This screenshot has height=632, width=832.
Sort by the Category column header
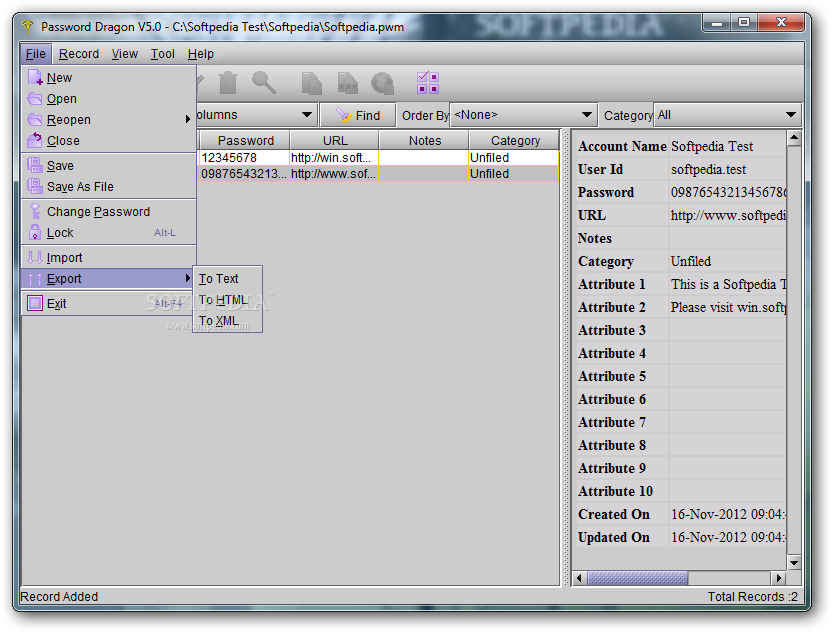[x=515, y=141]
